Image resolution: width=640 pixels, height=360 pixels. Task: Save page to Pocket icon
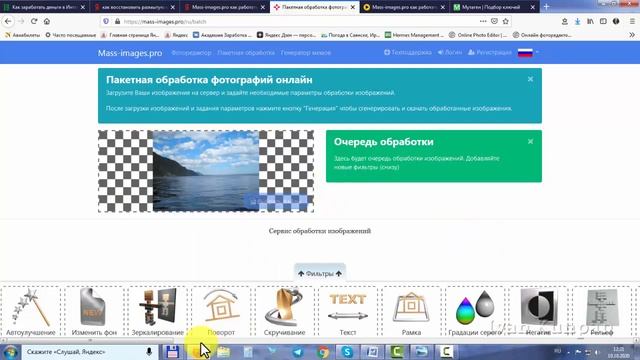(494, 21)
